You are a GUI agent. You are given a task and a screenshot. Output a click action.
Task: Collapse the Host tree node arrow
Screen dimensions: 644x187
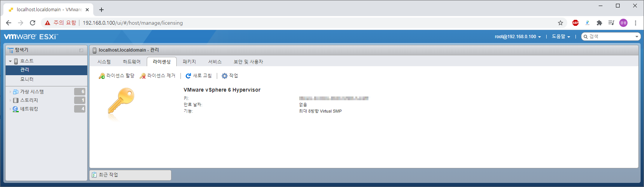point(10,61)
